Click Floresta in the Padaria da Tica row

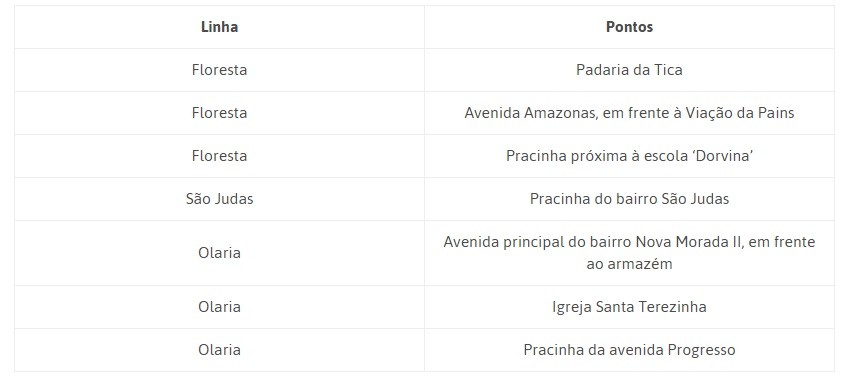coord(219,70)
